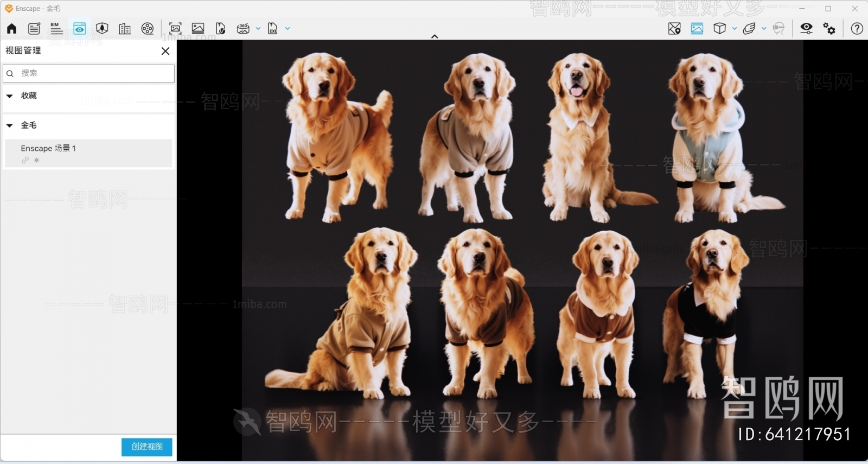
Task: Select the Enscape 场景 1 view
Action: [88, 153]
